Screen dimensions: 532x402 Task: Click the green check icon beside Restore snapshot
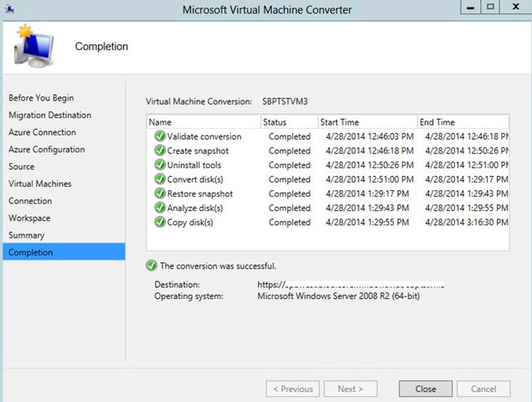pos(159,193)
